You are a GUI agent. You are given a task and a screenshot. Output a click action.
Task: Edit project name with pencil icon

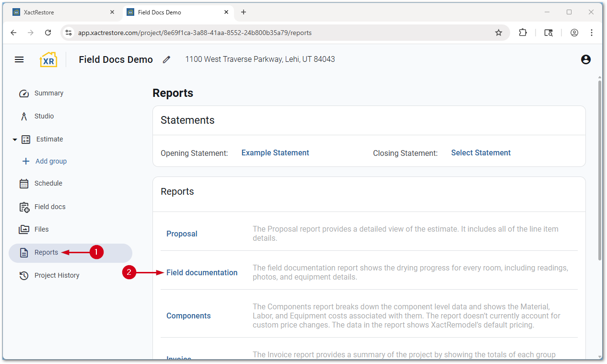tap(166, 59)
